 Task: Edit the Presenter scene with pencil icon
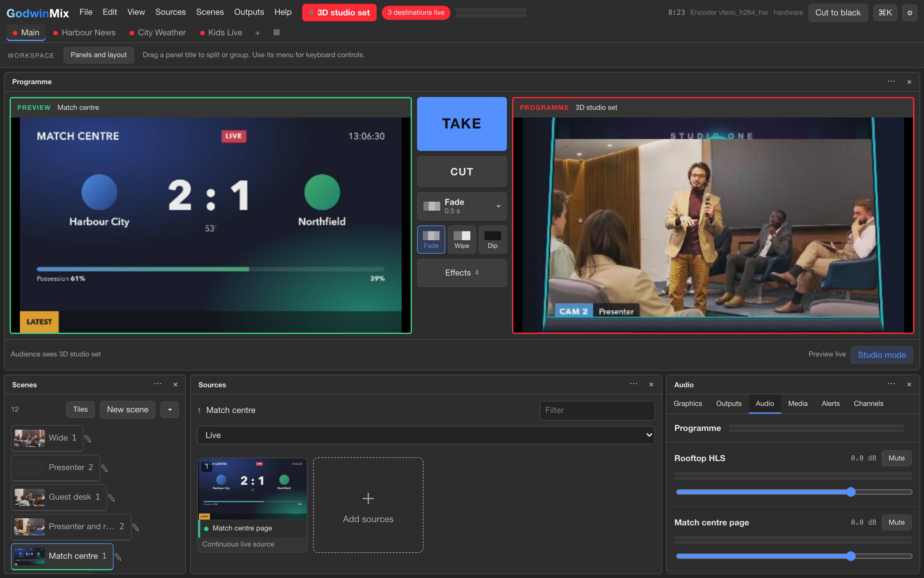click(x=105, y=468)
